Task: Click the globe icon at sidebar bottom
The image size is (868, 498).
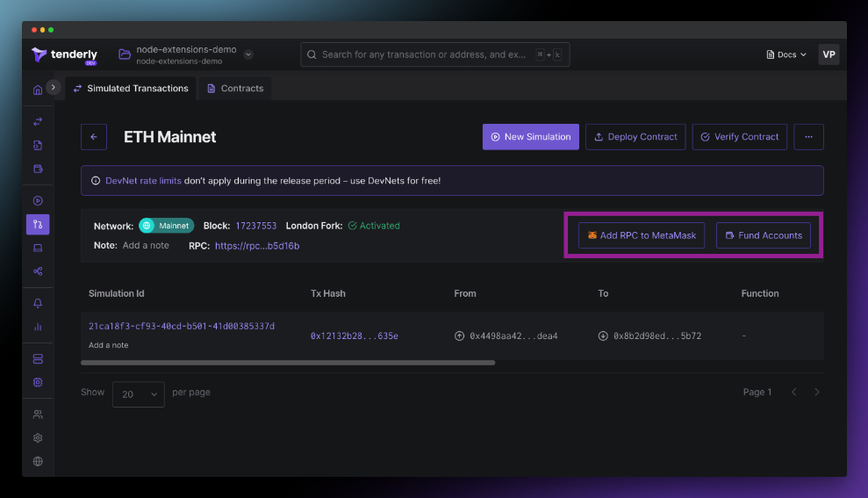Action: tap(38, 461)
